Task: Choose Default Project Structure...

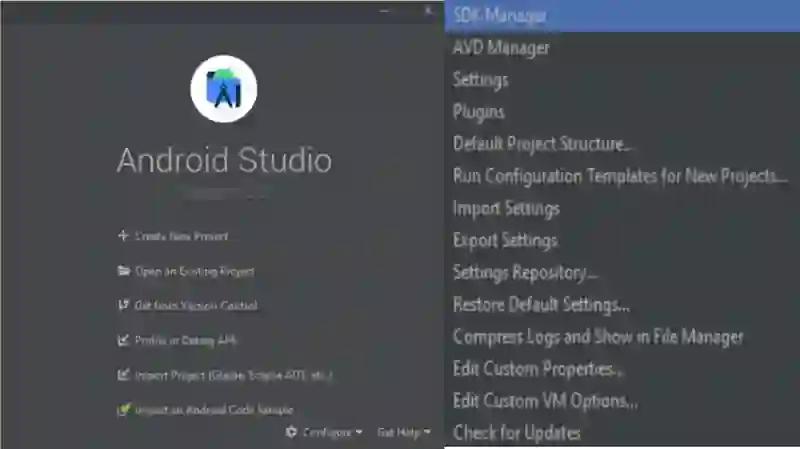Action: [622, 144]
